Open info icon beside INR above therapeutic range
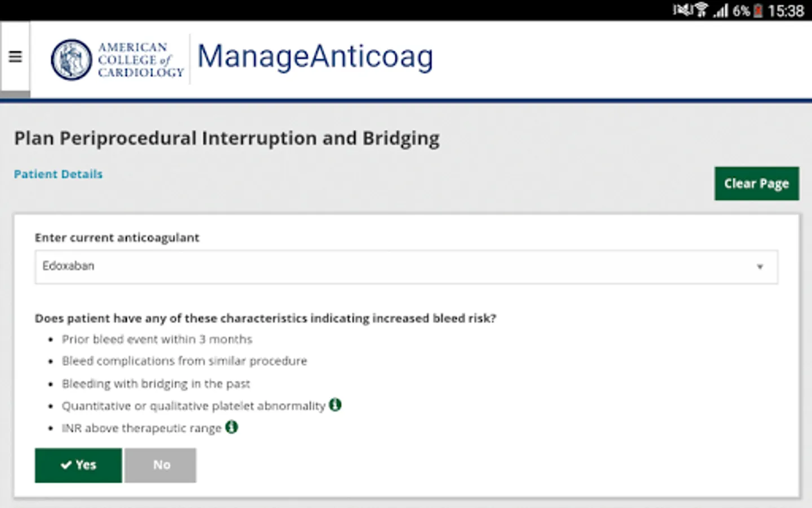Image resolution: width=812 pixels, height=508 pixels. pyautogui.click(x=232, y=427)
